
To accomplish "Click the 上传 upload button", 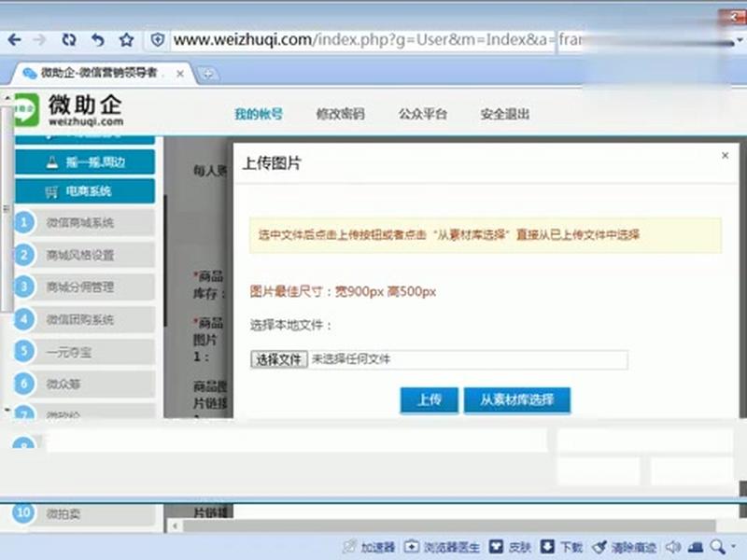I will pos(429,399).
